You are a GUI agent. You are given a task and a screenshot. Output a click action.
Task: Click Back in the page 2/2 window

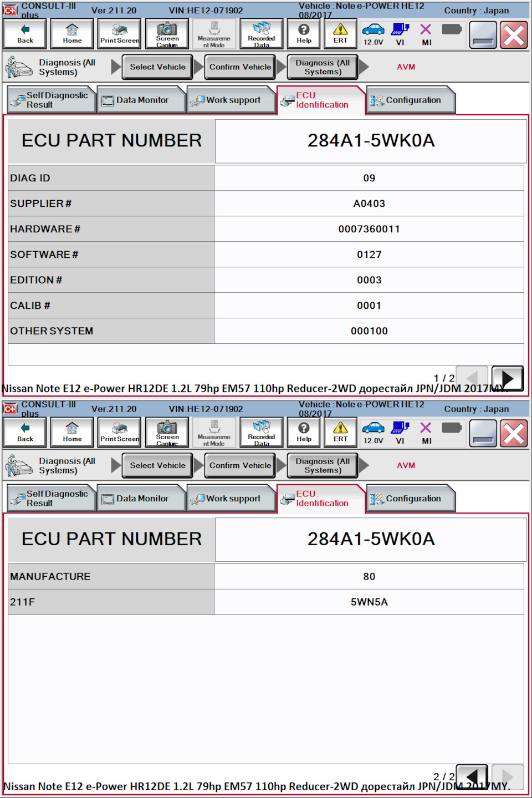click(x=25, y=433)
